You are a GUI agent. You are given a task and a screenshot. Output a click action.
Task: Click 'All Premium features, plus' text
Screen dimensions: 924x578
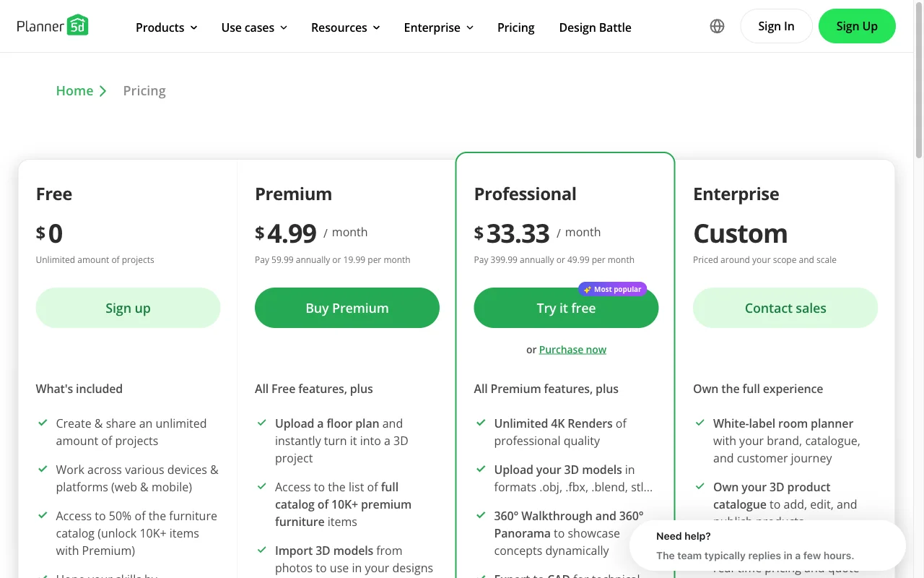click(546, 389)
